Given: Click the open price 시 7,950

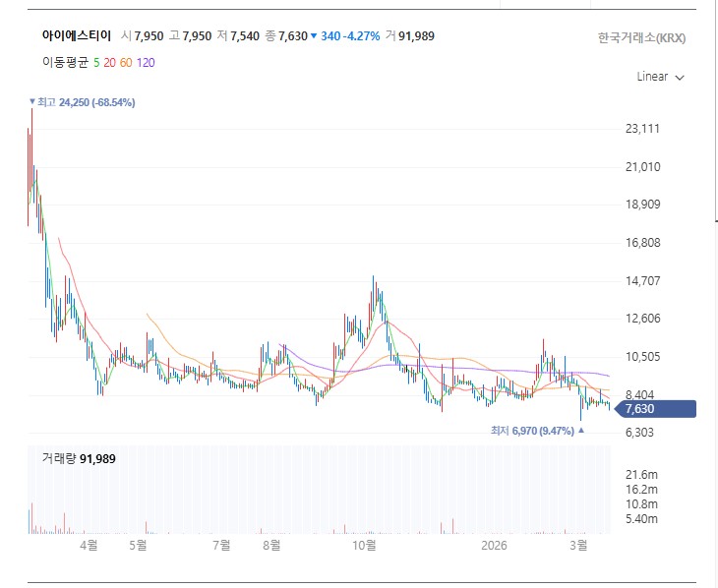Looking at the screenshot, I should pyautogui.click(x=142, y=36).
